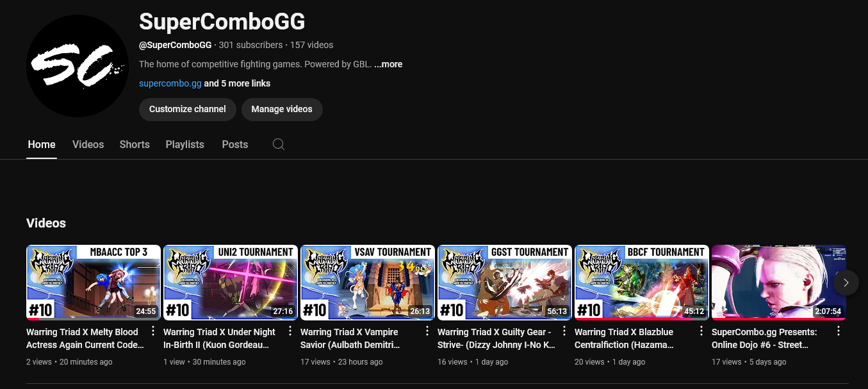Click '17 views • 5 days ago' text
This screenshot has width=868, height=389.
pos(749,362)
